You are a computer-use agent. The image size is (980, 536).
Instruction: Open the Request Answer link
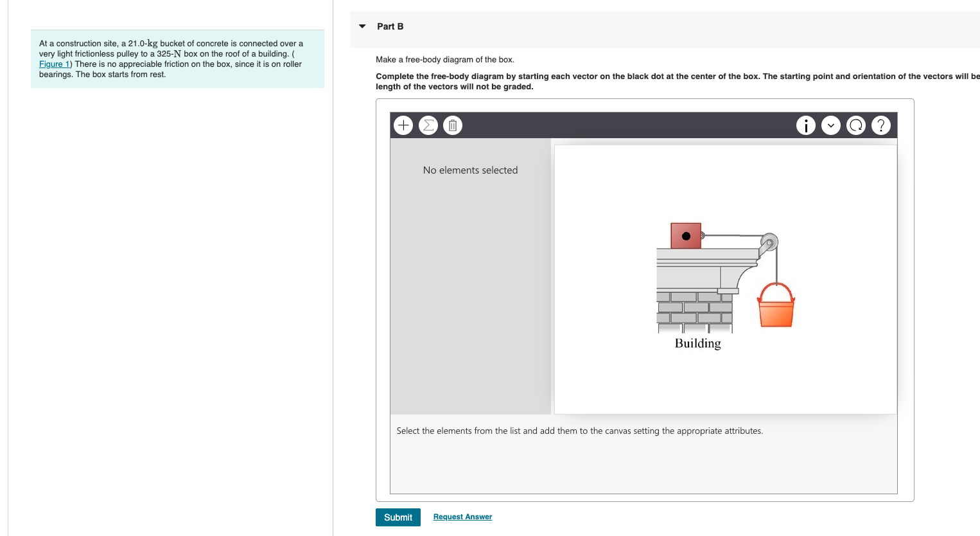462,517
